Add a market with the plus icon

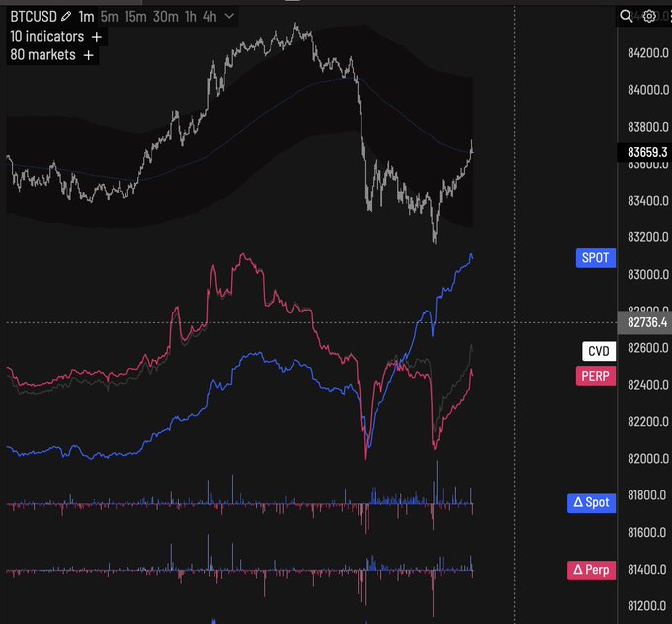[88, 55]
